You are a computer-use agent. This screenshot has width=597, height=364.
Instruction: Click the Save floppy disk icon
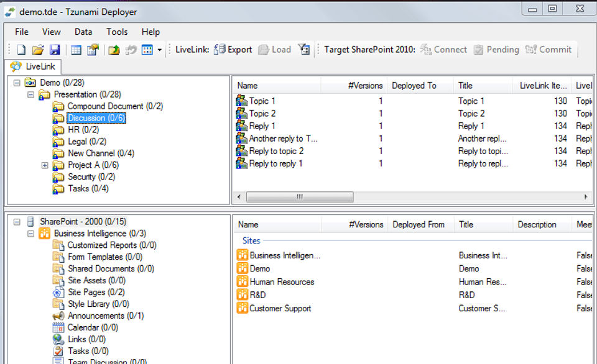[x=55, y=50]
